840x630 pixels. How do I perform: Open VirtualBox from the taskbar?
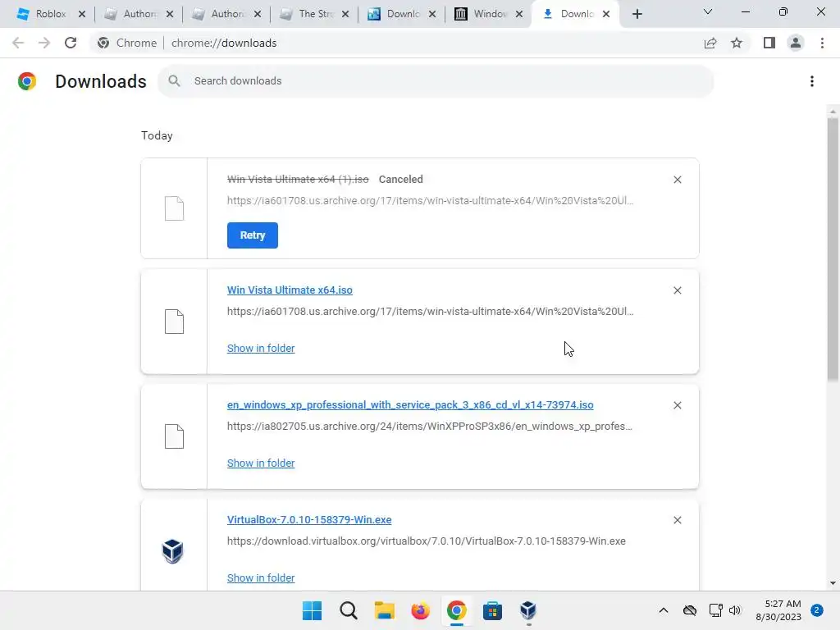[528, 610]
